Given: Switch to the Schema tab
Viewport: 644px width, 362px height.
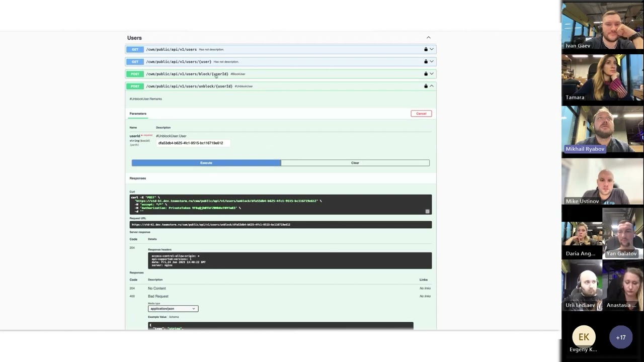Looking at the screenshot, I should point(174,317).
